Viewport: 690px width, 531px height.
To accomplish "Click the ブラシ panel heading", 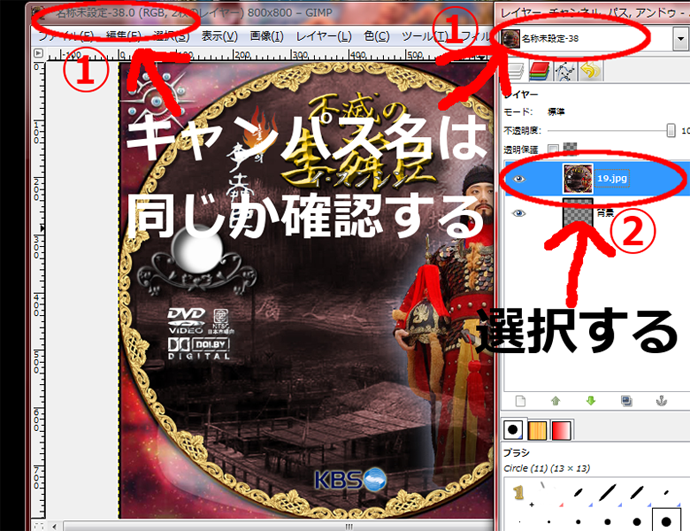I will [x=516, y=453].
